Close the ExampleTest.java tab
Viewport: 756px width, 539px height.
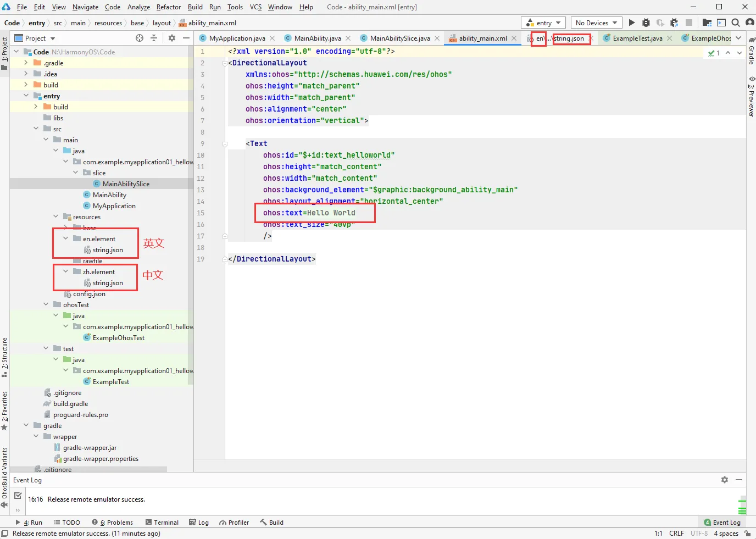tap(669, 38)
